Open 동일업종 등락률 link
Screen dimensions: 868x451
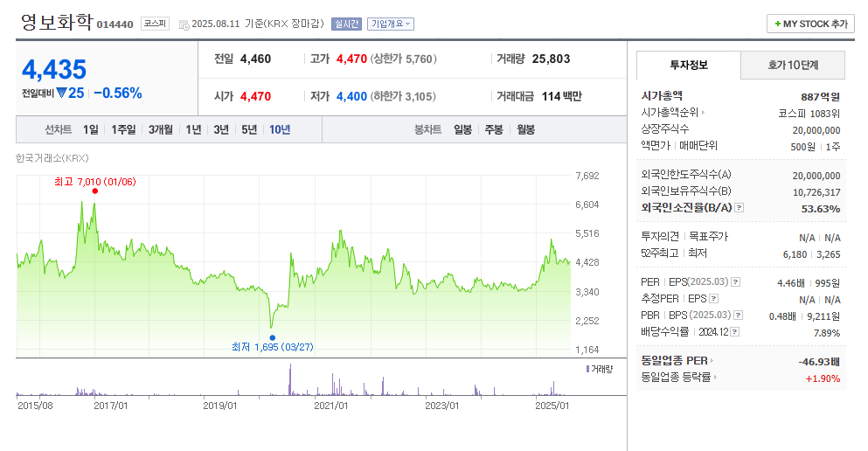click(678, 378)
